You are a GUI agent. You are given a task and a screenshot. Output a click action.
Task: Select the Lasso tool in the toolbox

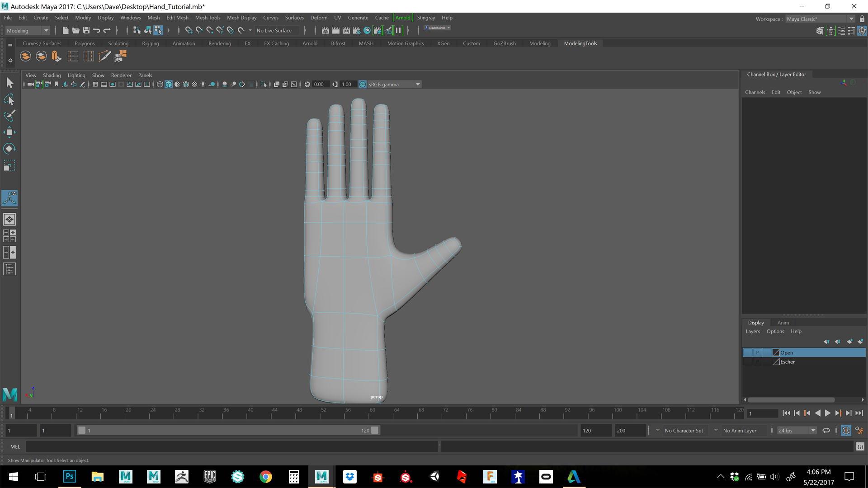pos(9,99)
